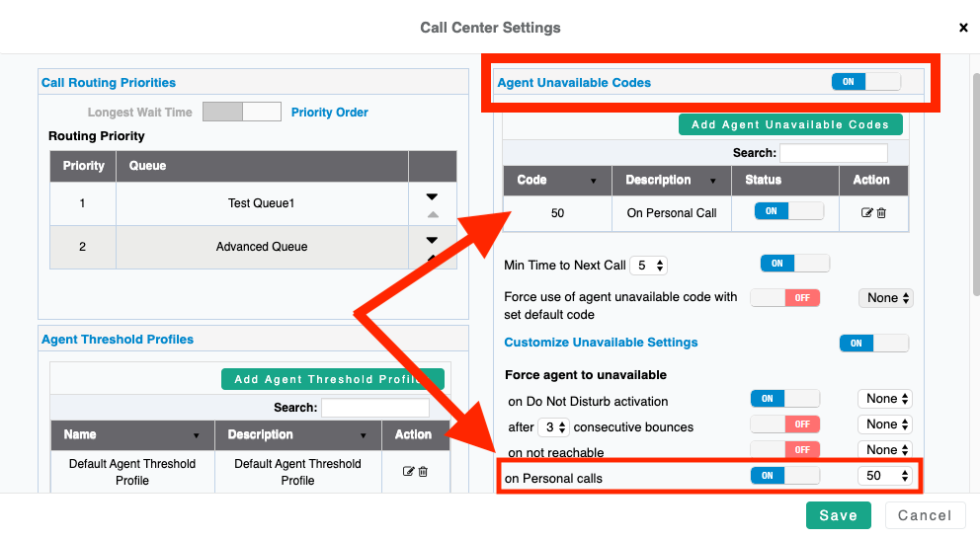Open the consecutive bounces count dropdown

[x=553, y=427]
